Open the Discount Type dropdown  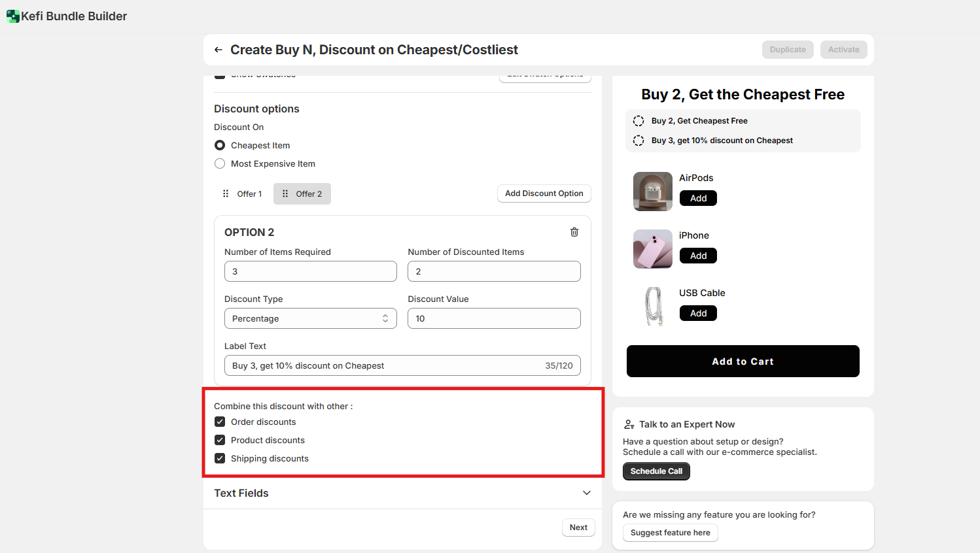pos(310,318)
